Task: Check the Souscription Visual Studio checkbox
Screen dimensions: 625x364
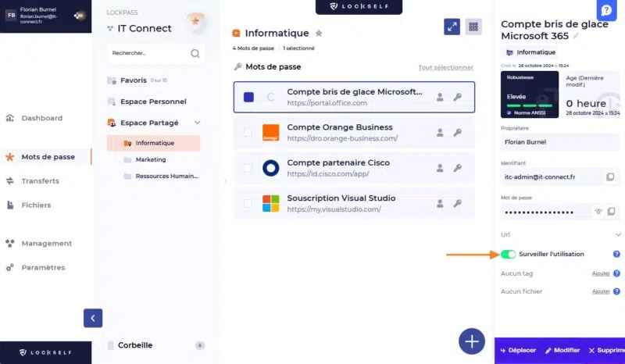Action: (248, 203)
